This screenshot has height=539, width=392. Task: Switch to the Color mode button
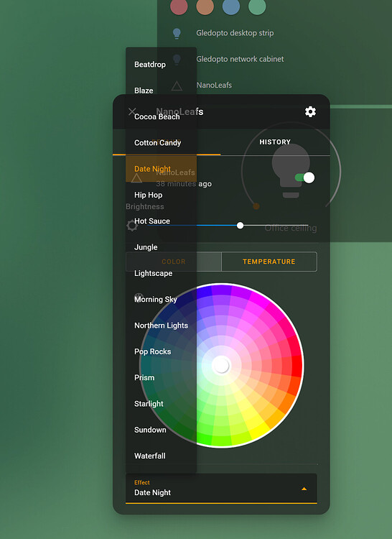click(x=174, y=262)
